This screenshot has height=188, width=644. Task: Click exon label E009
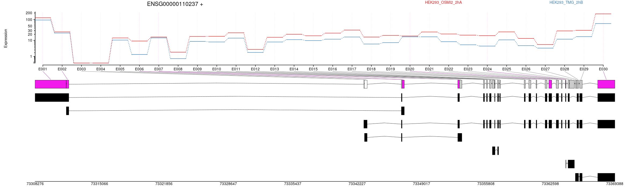(197, 69)
